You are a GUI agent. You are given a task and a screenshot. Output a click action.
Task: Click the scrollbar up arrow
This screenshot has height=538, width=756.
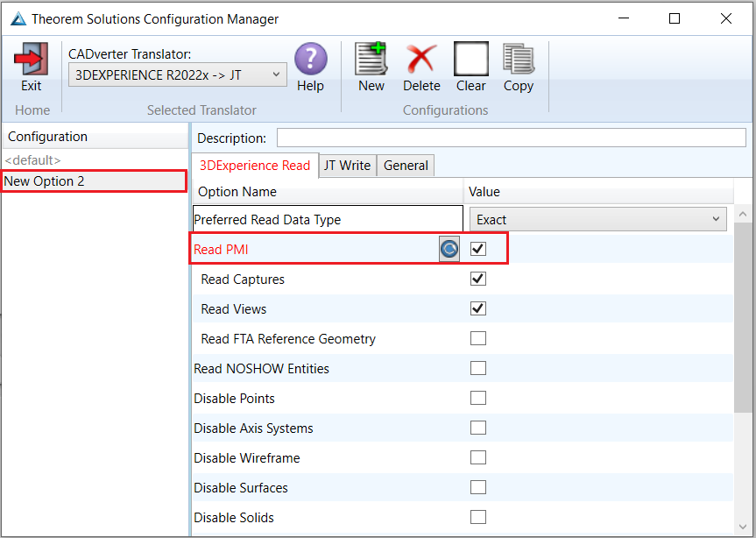coord(743,215)
